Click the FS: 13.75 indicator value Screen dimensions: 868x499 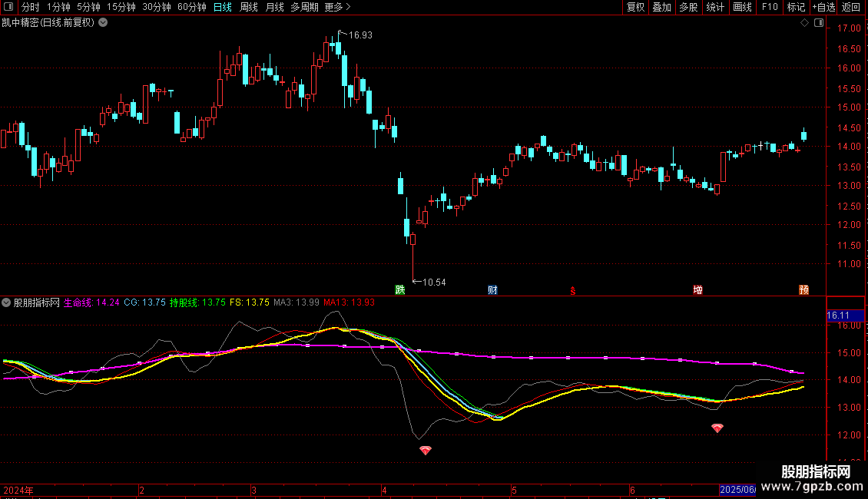click(x=249, y=302)
